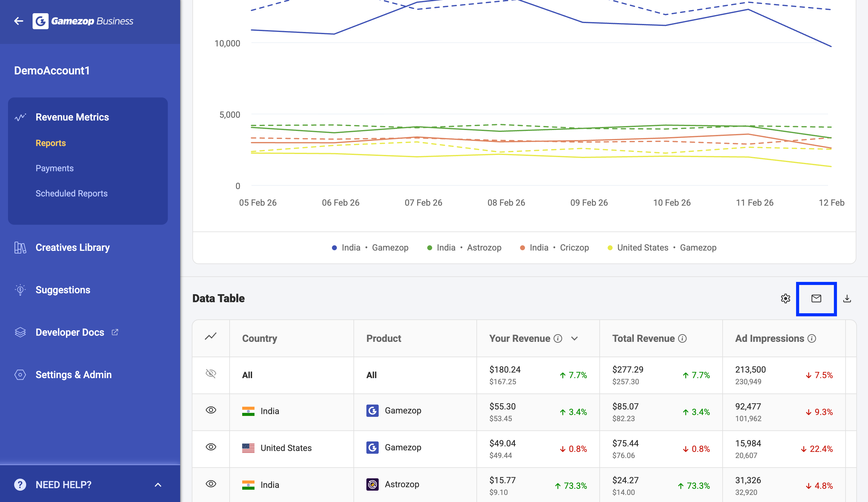
Task: Open the Your Revenue sort dropdown chevron
Action: 574,338
